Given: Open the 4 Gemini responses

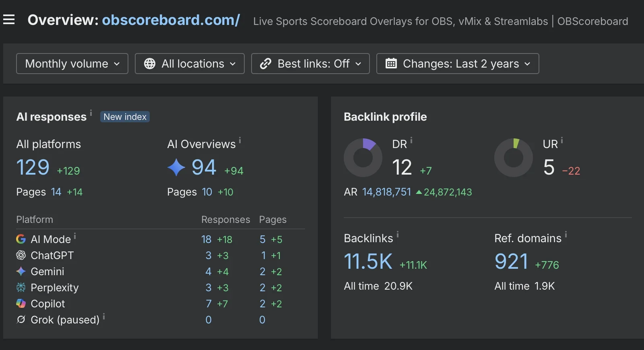Looking at the screenshot, I should tap(208, 272).
